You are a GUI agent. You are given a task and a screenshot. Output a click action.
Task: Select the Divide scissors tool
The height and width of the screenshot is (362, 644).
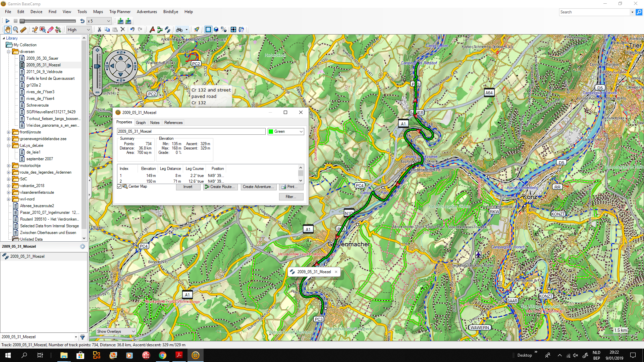58,29
